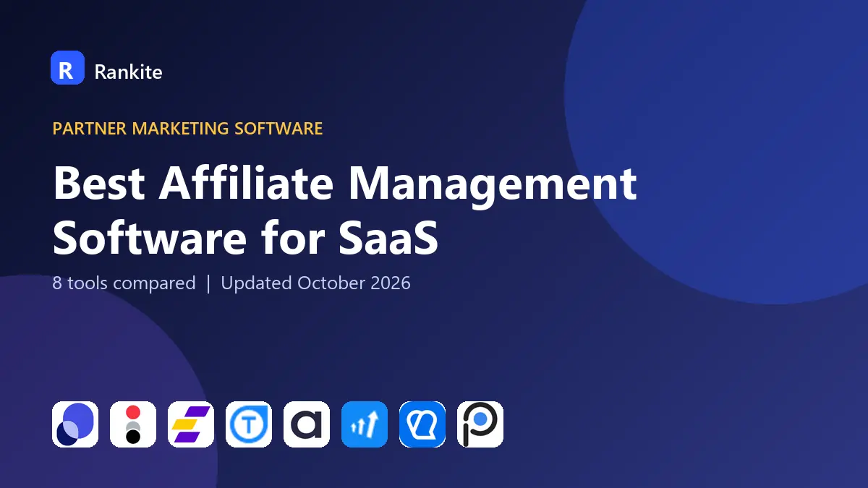Click the black P with blue dot icon
Screen dimensions: 868x488
pos(480,424)
